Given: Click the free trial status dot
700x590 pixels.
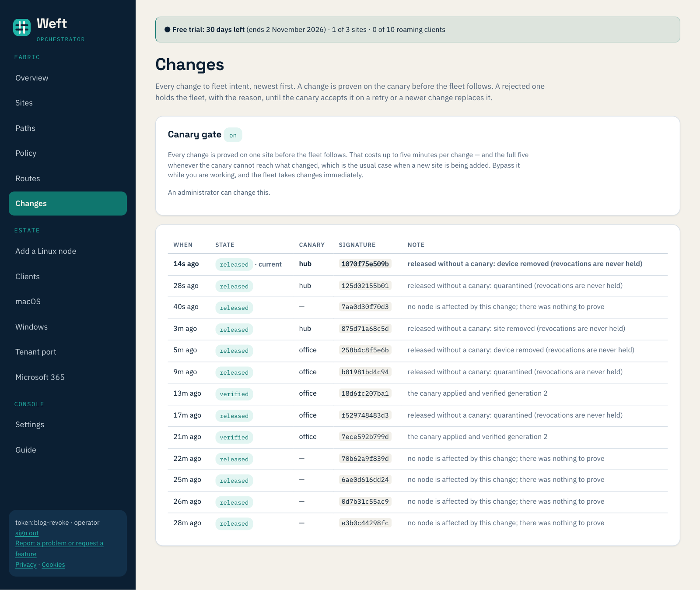Looking at the screenshot, I should coord(167,29).
